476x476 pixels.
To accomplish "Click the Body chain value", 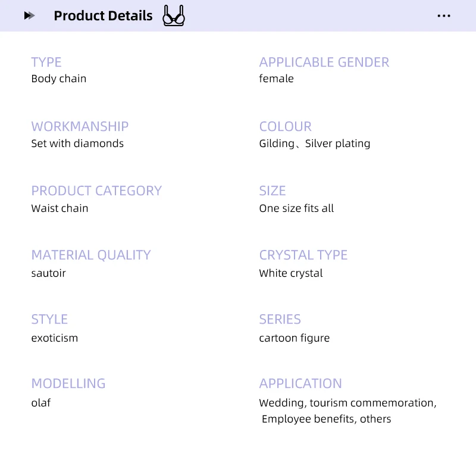I will click(59, 79).
